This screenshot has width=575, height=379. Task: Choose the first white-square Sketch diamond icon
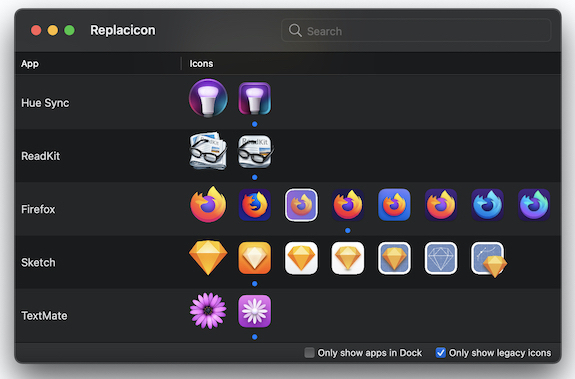[301, 258]
